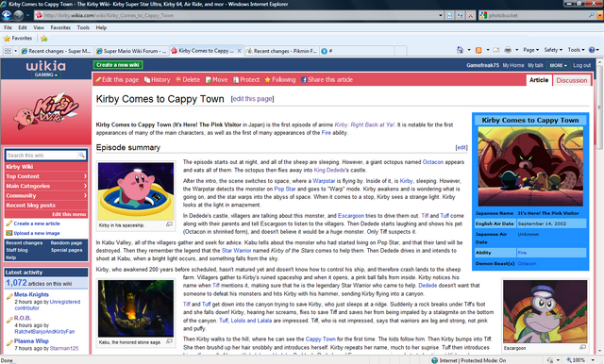The width and height of the screenshot is (604, 364).
Task: Click the Octacon infobox image
Action: tap(530, 167)
